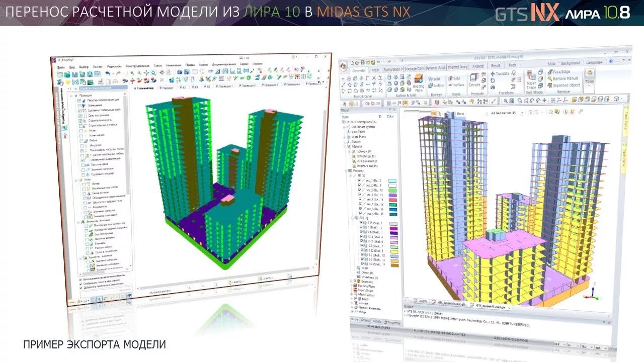Click the Geometry cube icon in model tree
The image size is (644, 362).
358,281
